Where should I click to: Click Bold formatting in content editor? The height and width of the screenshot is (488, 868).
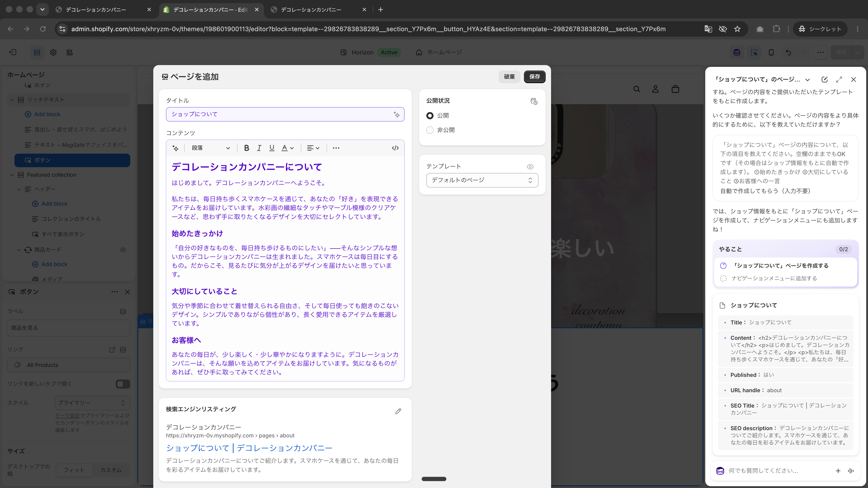tap(246, 148)
